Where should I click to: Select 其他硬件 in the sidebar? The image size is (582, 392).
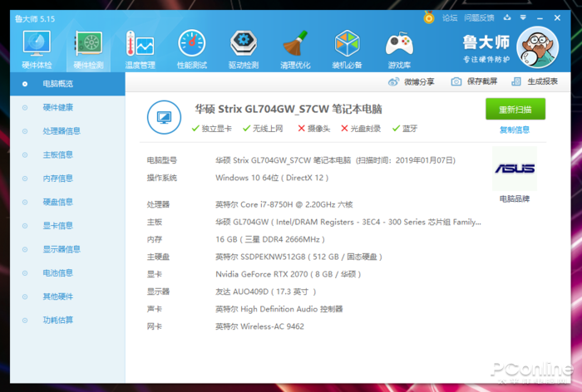click(67, 296)
